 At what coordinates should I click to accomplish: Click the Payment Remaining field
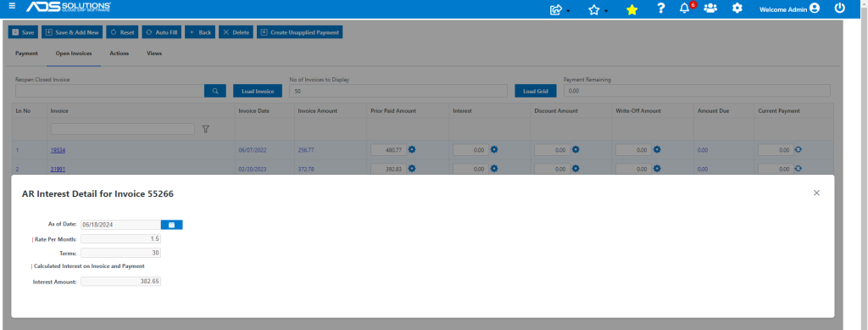pos(697,91)
